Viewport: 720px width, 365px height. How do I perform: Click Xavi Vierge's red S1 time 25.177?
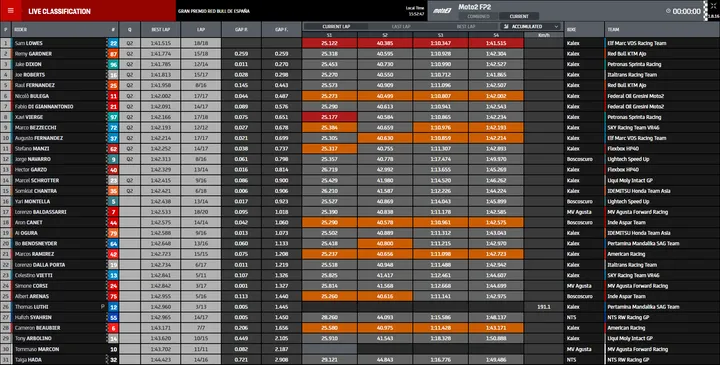pos(329,117)
